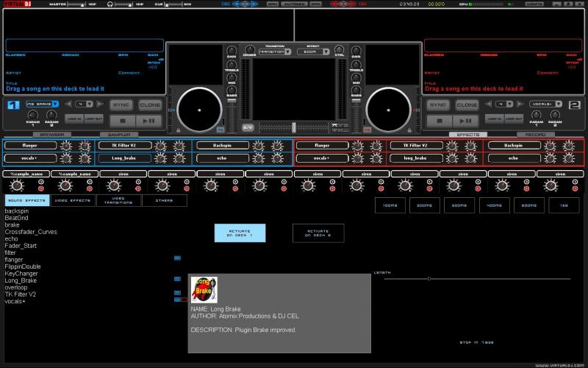This screenshot has width=588, height=368.
Task: Click the deck 1 play/pause button
Action: [x=149, y=121]
